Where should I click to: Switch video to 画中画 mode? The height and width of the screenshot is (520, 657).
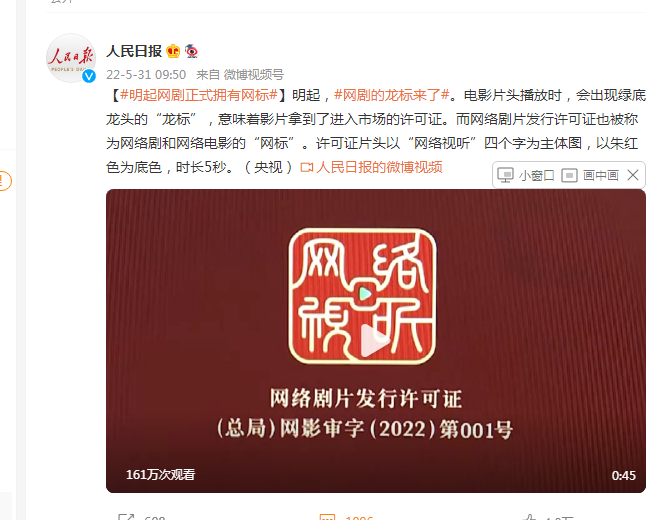[590, 175]
